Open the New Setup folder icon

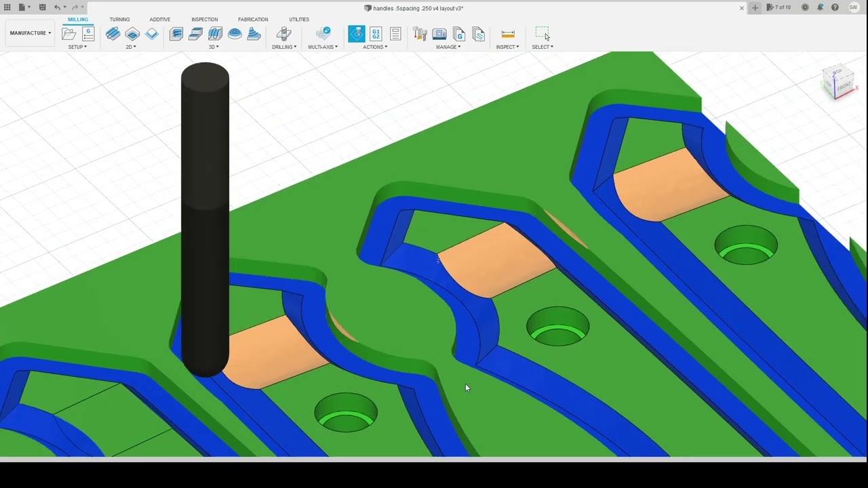pyautogui.click(x=68, y=34)
